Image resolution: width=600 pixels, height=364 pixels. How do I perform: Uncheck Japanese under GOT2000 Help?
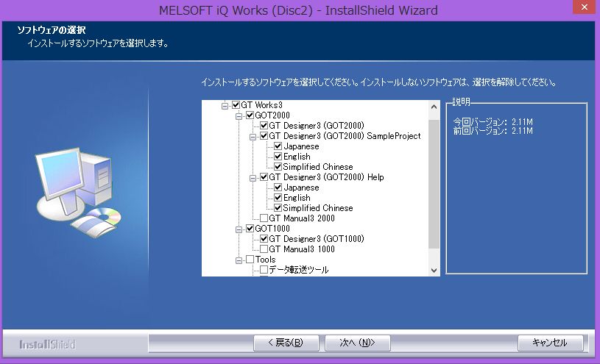(x=278, y=188)
